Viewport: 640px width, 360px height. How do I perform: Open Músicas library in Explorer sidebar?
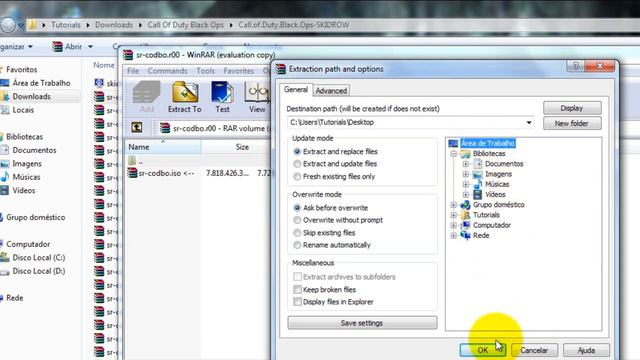[26, 177]
